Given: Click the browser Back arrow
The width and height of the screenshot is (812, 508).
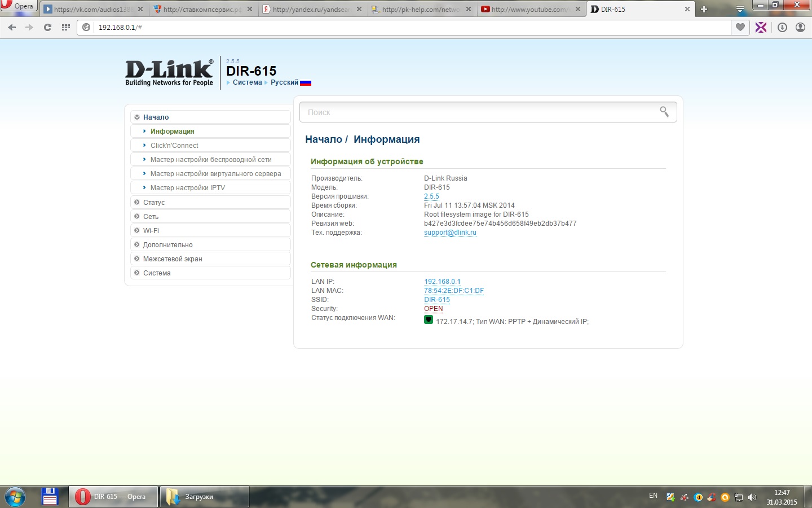Looking at the screenshot, I should click(12, 27).
